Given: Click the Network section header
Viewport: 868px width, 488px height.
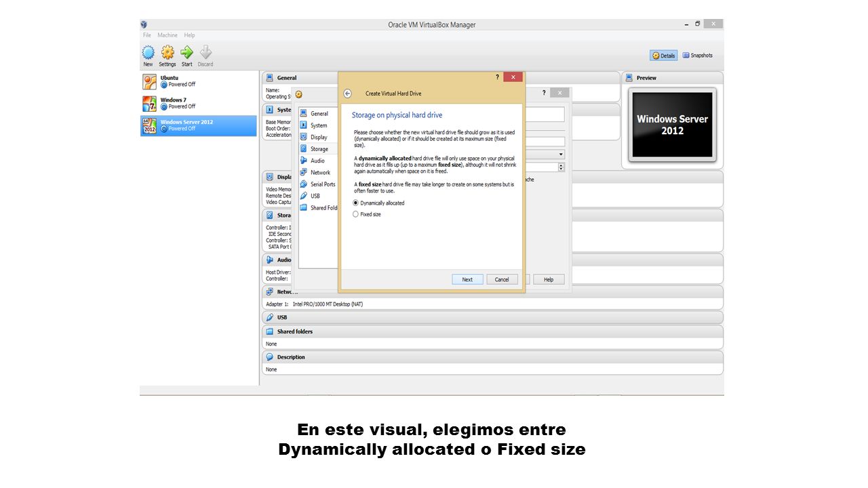Looking at the screenshot, I should 492,292.
